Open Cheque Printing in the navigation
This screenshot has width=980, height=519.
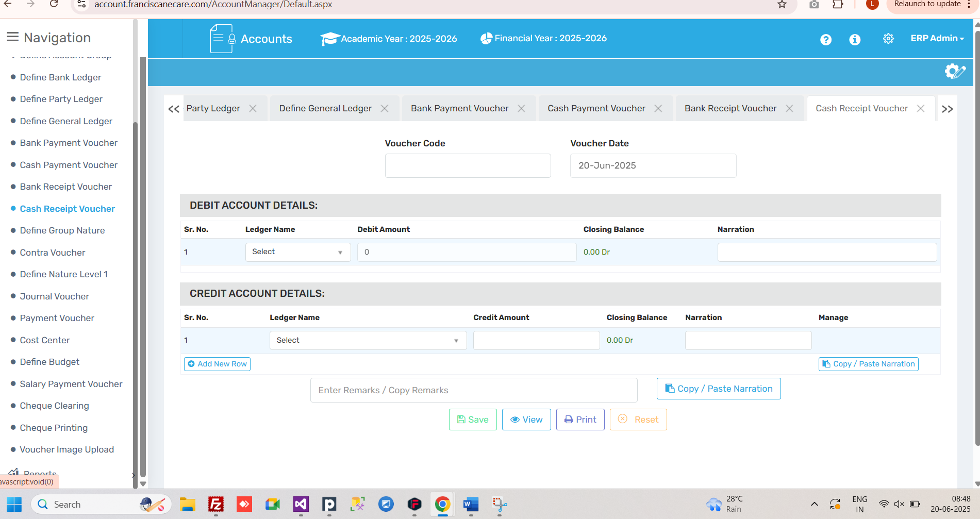pos(54,428)
